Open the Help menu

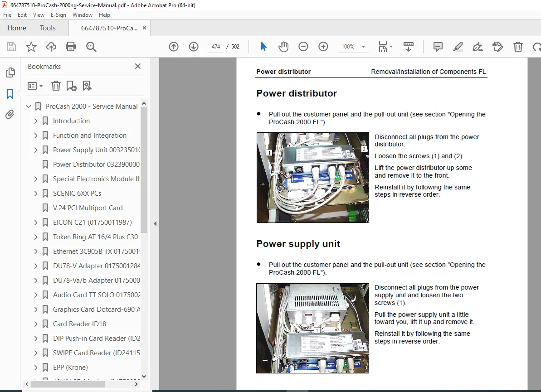[104, 15]
